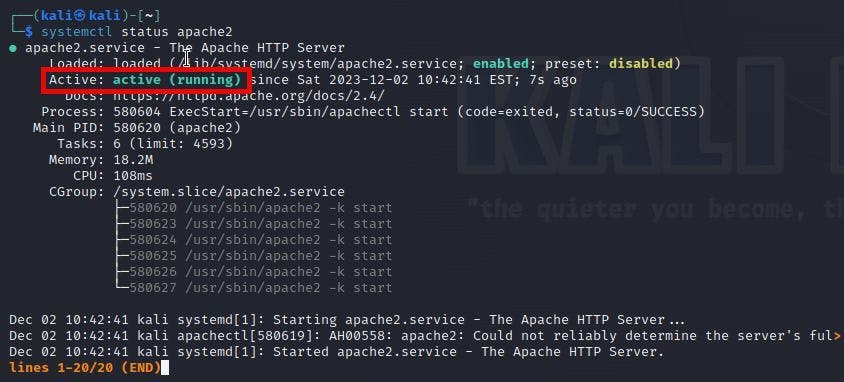
Task: Click the CGroup path /system.slice/apache2.service
Action: (229, 192)
